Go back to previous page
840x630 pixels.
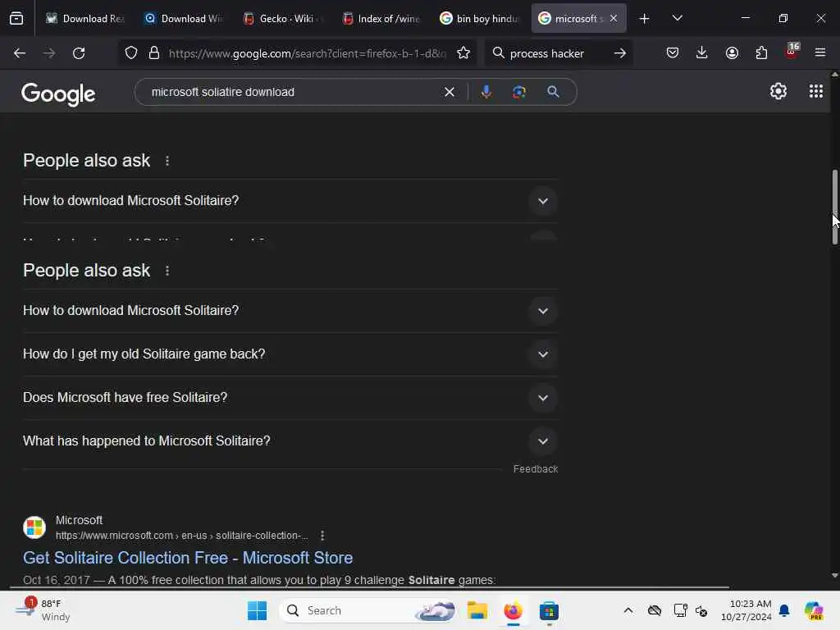pos(20,53)
